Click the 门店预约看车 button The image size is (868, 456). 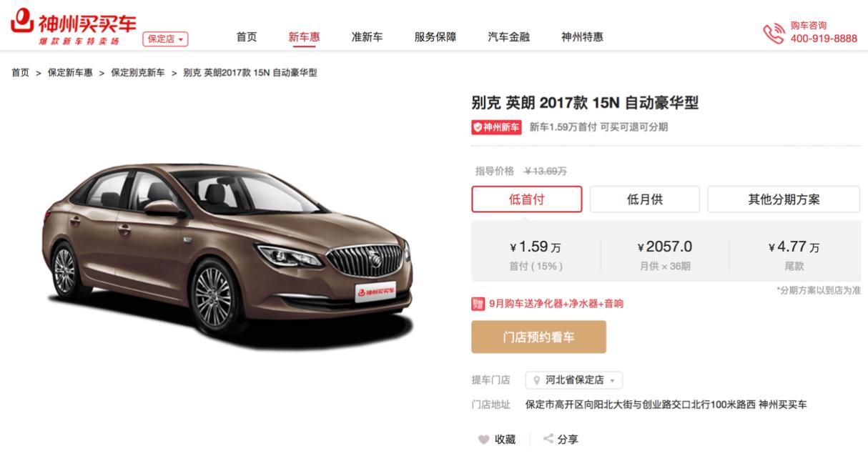[538, 337]
